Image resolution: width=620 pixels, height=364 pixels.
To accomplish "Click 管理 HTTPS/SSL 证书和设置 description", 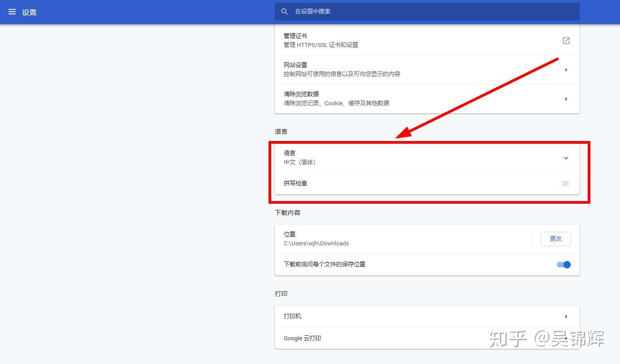I will coord(321,45).
